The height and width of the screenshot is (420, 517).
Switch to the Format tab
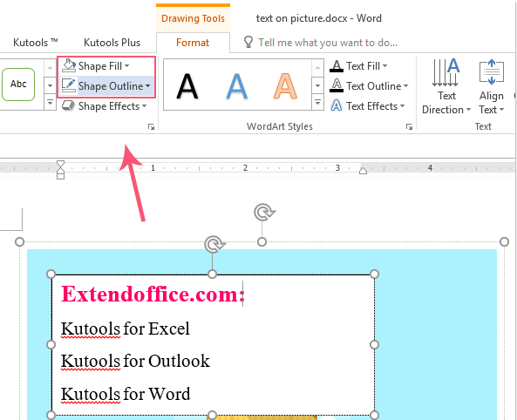tap(193, 43)
